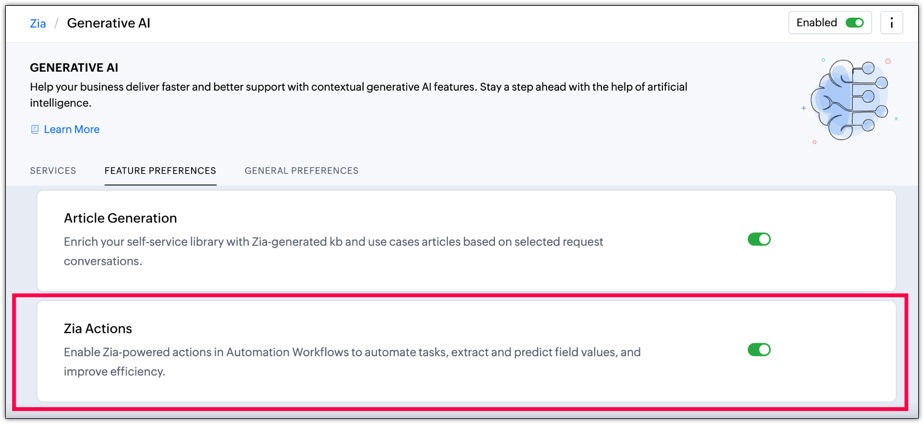This screenshot has height=424, width=924.
Task: Toggle the Enabled switch in the header
Action: point(854,23)
